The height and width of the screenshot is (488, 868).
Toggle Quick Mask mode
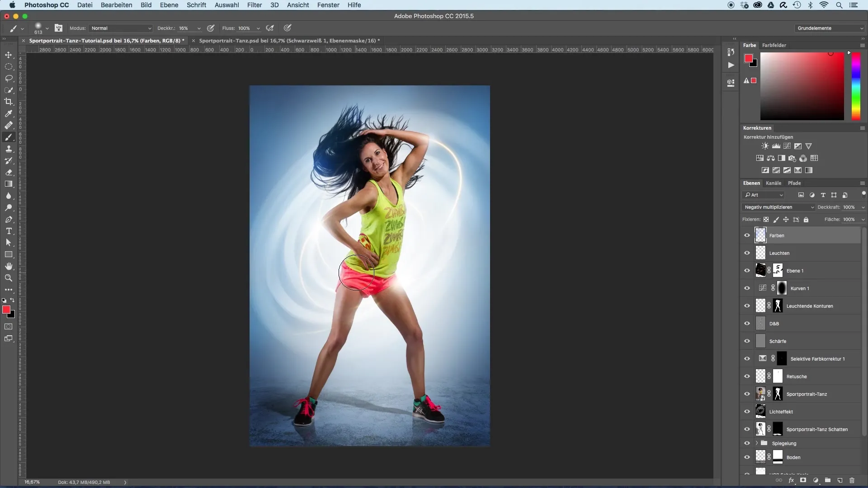point(9,326)
